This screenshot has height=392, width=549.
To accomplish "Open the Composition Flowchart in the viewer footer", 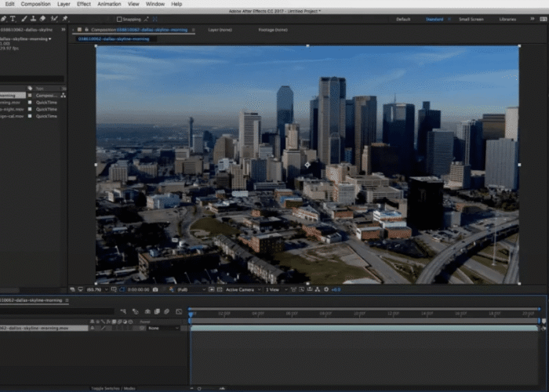I will coord(318,289).
